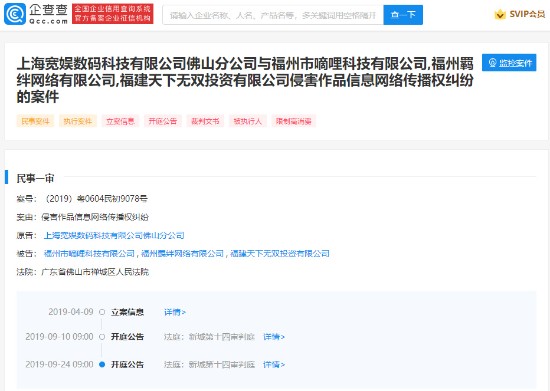Open 详情 for 2019-09-24 开庭公告
Image resolution: width=550 pixels, height=391 pixels.
click(x=274, y=365)
